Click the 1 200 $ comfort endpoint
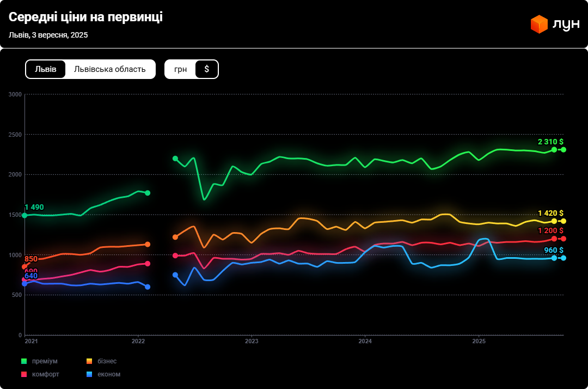Image resolution: width=588 pixels, height=389 pixels. (x=563, y=239)
